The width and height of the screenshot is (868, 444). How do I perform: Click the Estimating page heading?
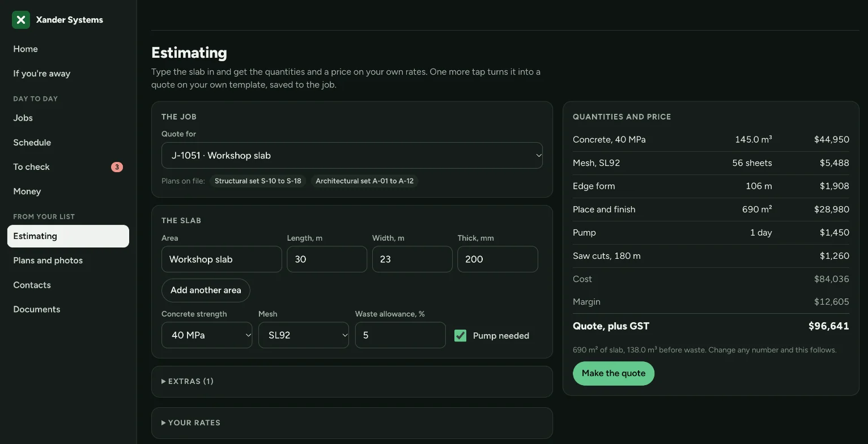click(x=189, y=53)
